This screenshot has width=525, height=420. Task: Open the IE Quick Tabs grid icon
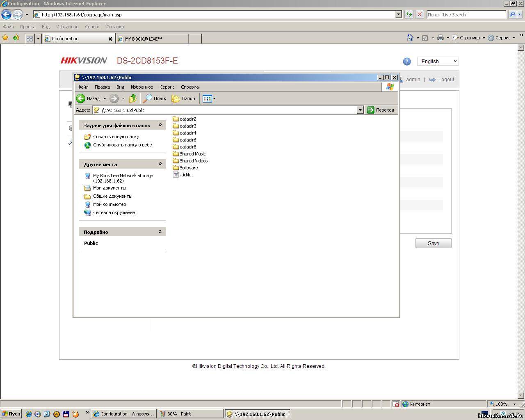30,39
